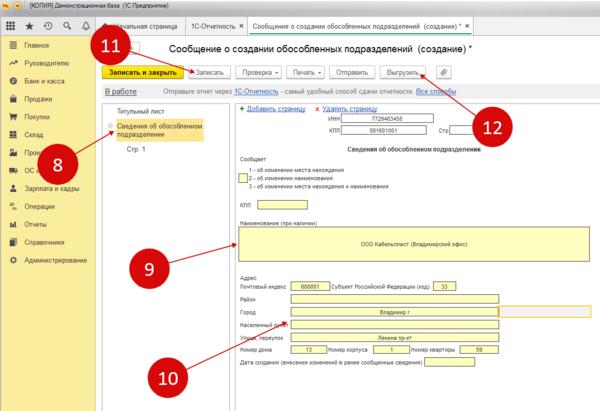Click the red X Удалить страницу icon
Viewport: 600px width, 411px height.
(x=318, y=108)
